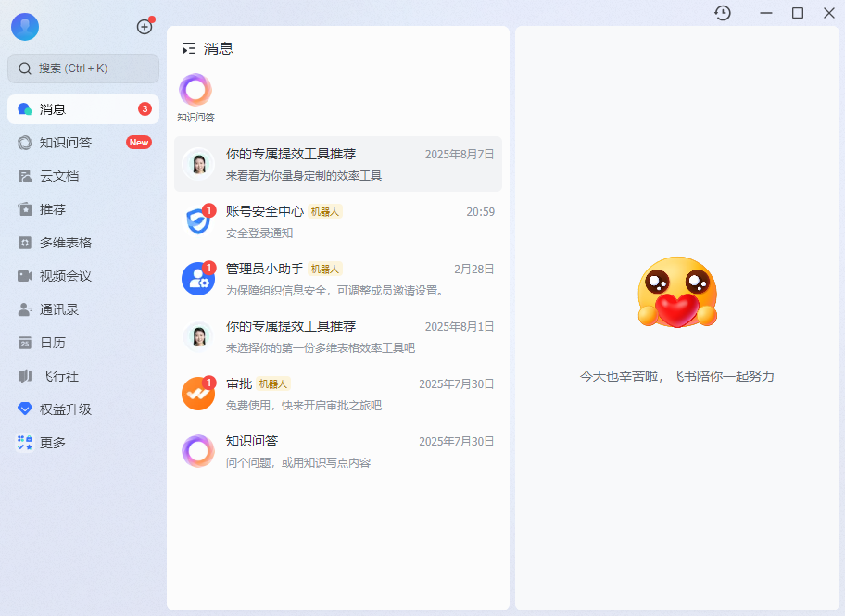The image size is (845, 616).
Task: Click the 20:59 timestamp
Action: (x=480, y=212)
